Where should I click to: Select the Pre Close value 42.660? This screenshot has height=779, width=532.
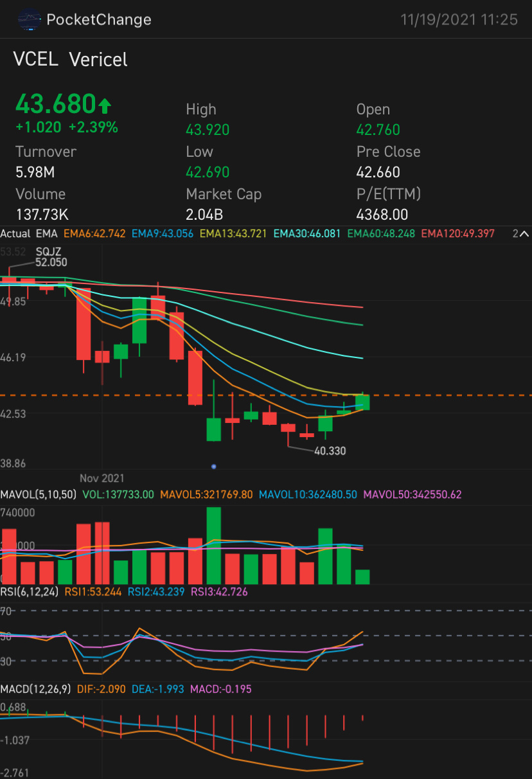click(x=378, y=172)
